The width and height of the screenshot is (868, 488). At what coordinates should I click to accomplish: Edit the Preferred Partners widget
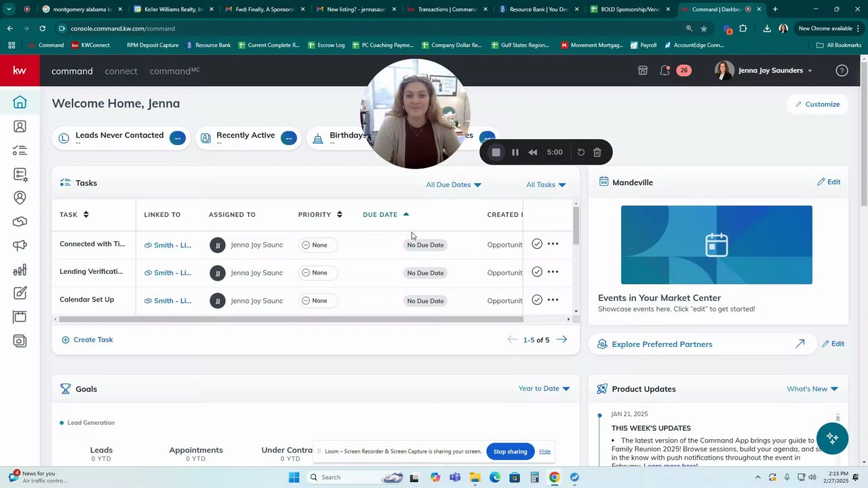click(833, 344)
